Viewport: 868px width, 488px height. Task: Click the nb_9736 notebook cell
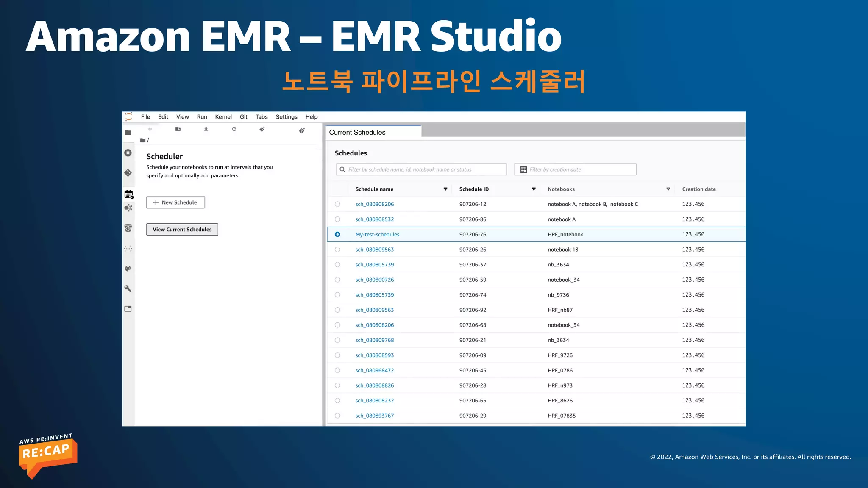pyautogui.click(x=558, y=295)
